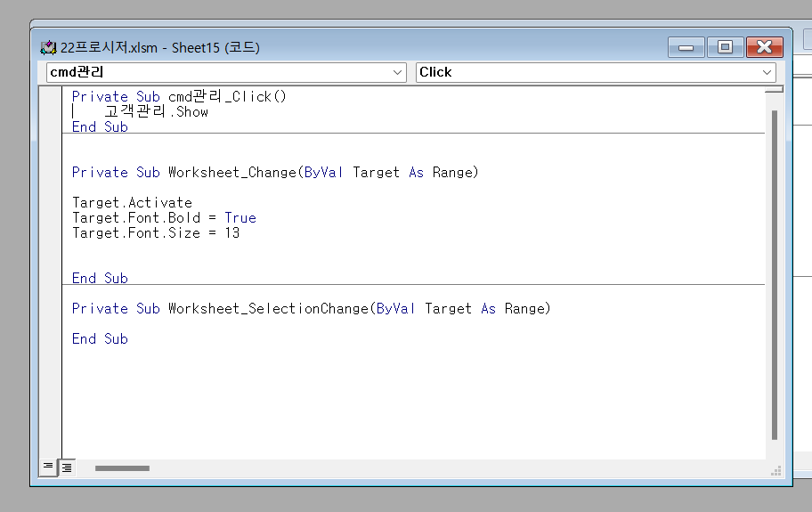This screenshot has height=512, width=812.
Task: Switch to Full Module View button
Action: coord(67,467)
